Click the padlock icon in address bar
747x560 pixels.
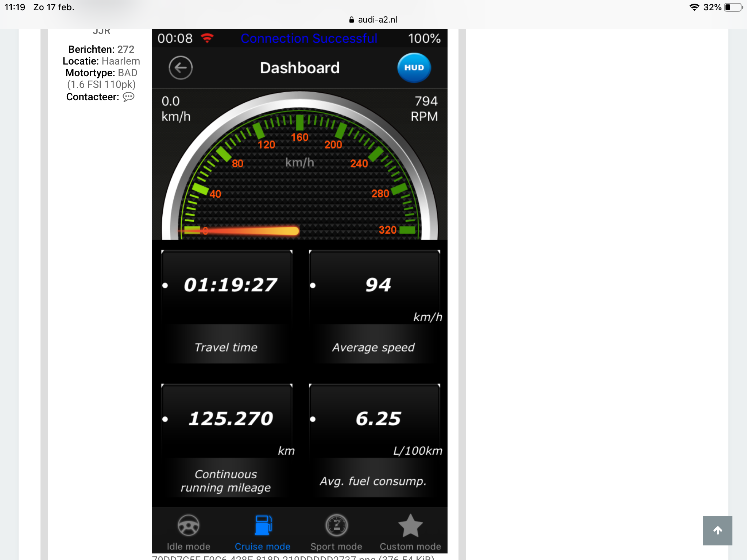click(x=352, y=20)
